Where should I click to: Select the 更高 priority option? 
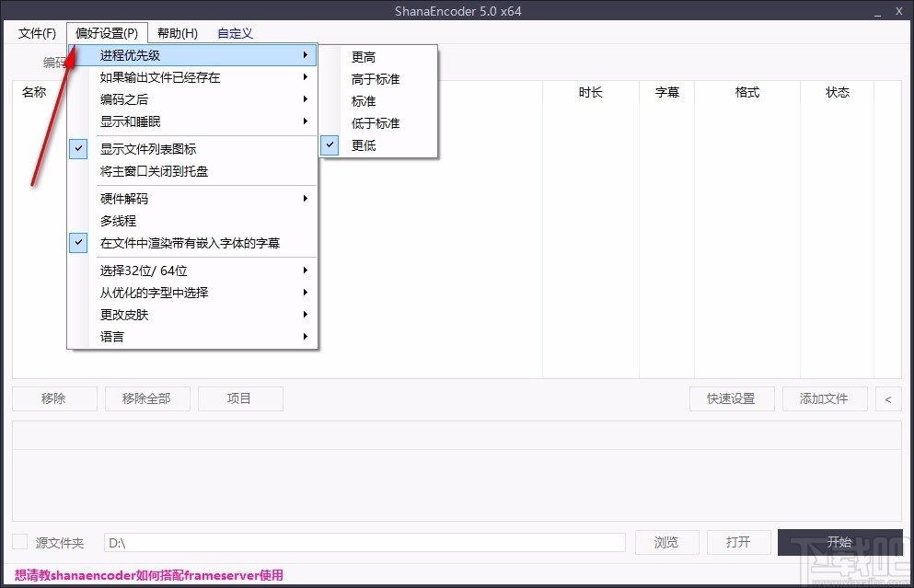pyautogui.click(x=362, y=56)
